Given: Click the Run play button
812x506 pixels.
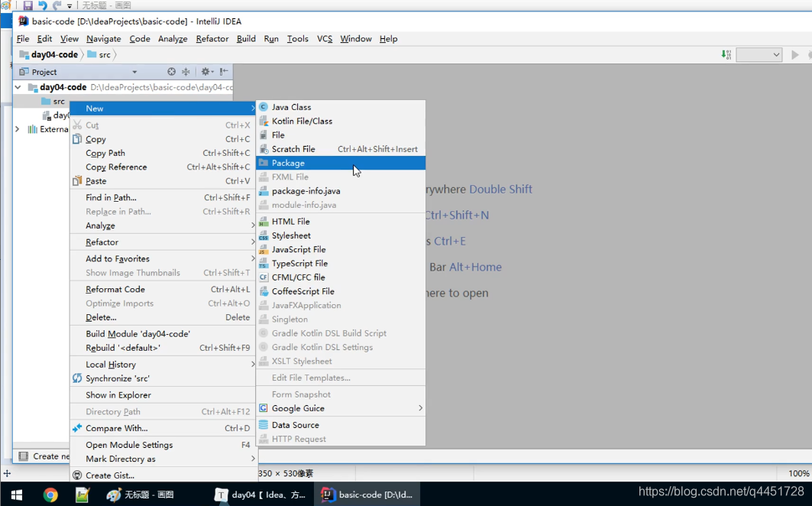Looking at the screenshot, I should pos(795,55).
